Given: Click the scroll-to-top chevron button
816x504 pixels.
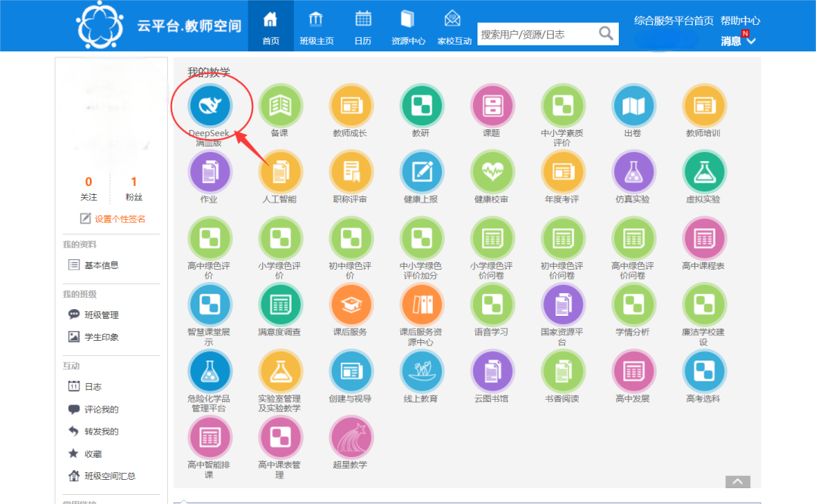Looking at the screenshot, I should point(738,482).
